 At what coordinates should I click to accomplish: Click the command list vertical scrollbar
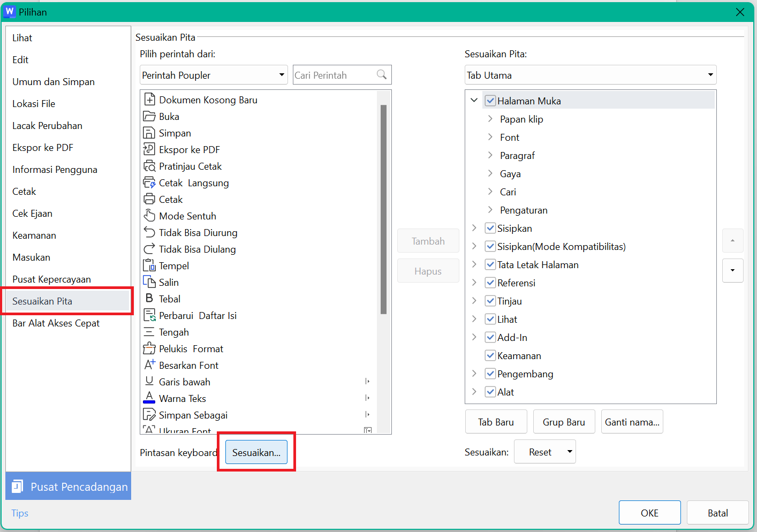[383, 209]
